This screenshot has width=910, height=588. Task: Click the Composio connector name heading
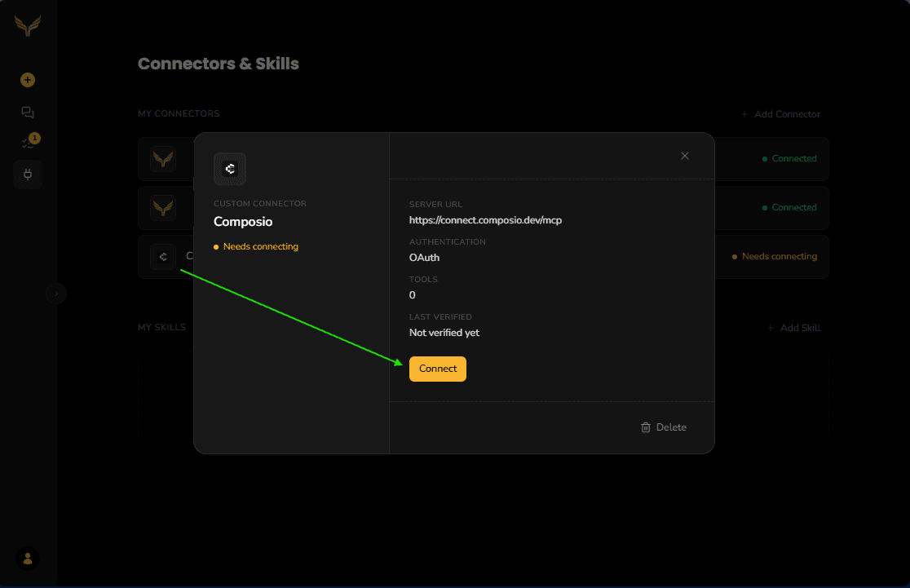click(243, 222)
